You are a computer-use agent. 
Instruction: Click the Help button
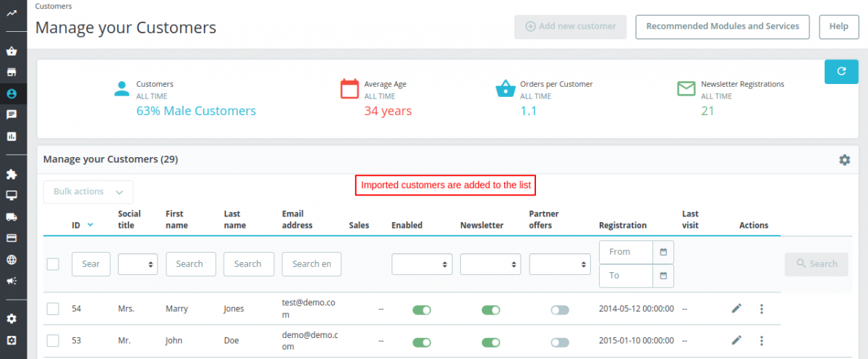click(838, 26)
